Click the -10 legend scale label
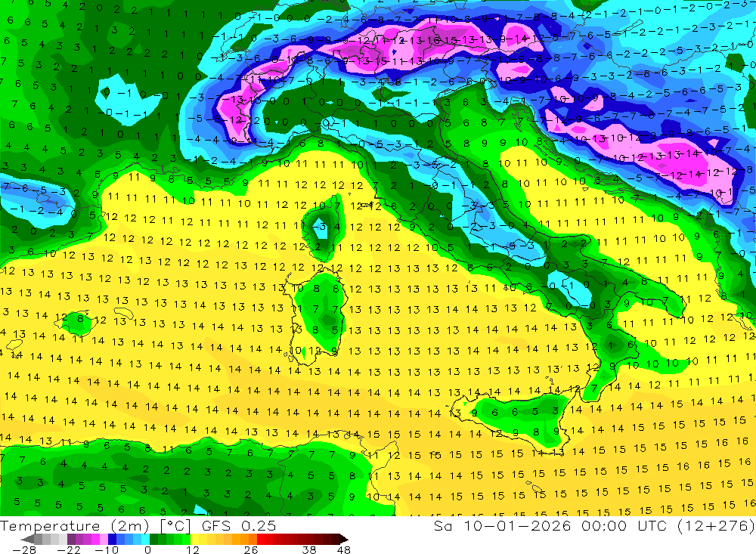The width and height of the screenshot is (756, 554). [x=107, y=549]
